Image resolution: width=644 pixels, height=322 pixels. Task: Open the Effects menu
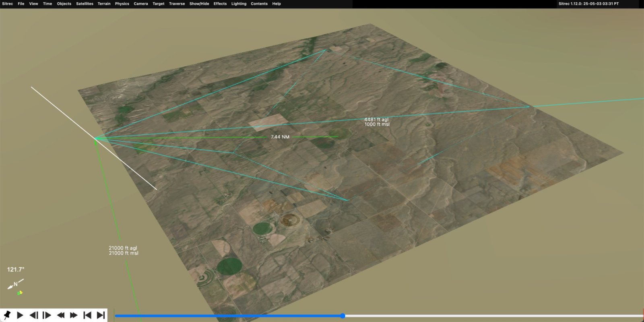coord(220,4)
